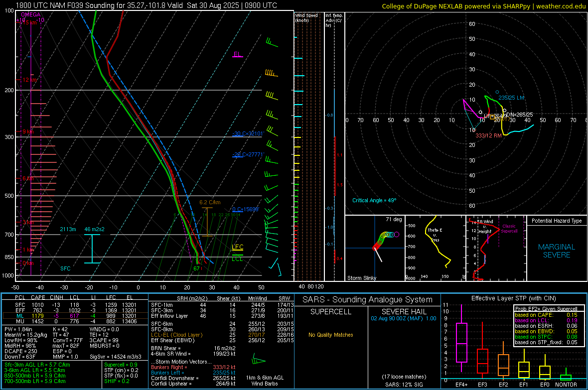Select the Sfc-3km AGL LR lapse rate line
Viewport: 588px width, 390px height.
(x=37, y=365)
